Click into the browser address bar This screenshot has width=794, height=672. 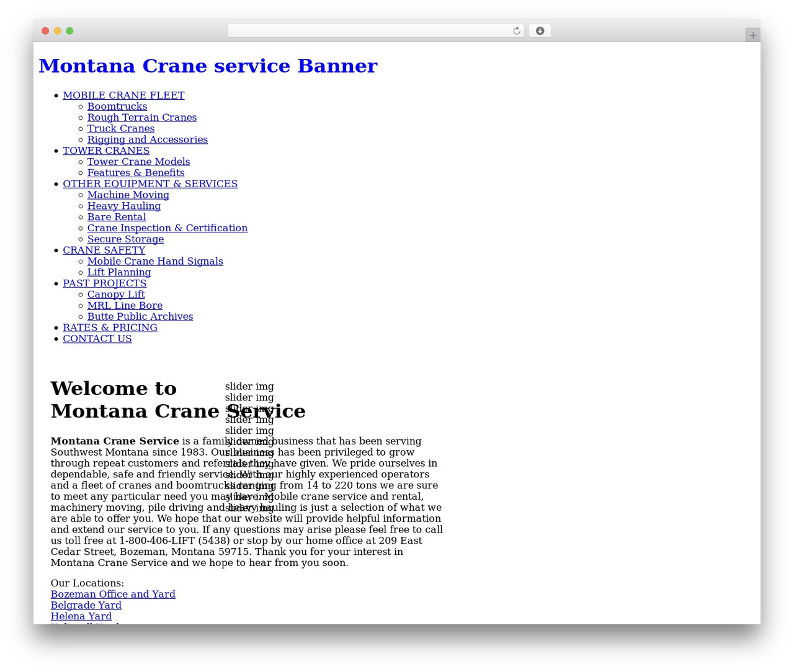(x=375, y=31)
